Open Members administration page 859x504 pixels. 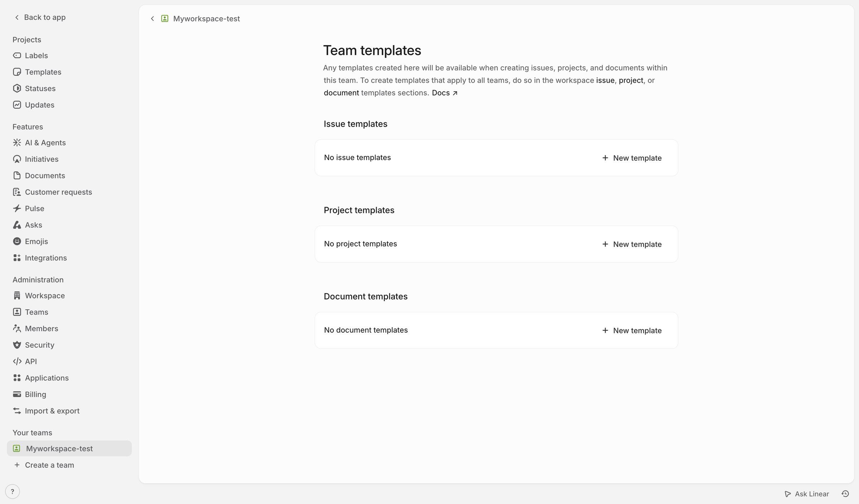click(x=69, y=328)
